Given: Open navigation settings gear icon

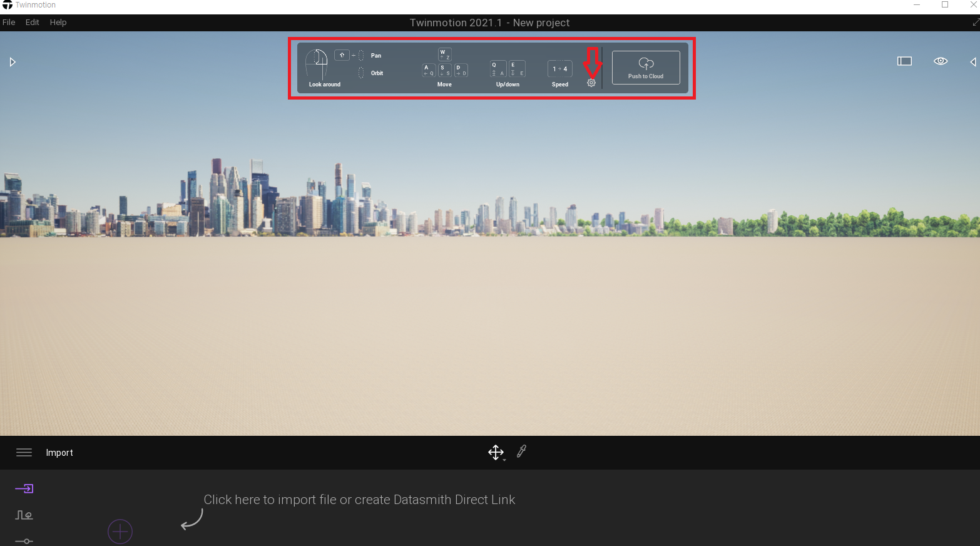Looking at the screenshot, I should tap(591, 83).
